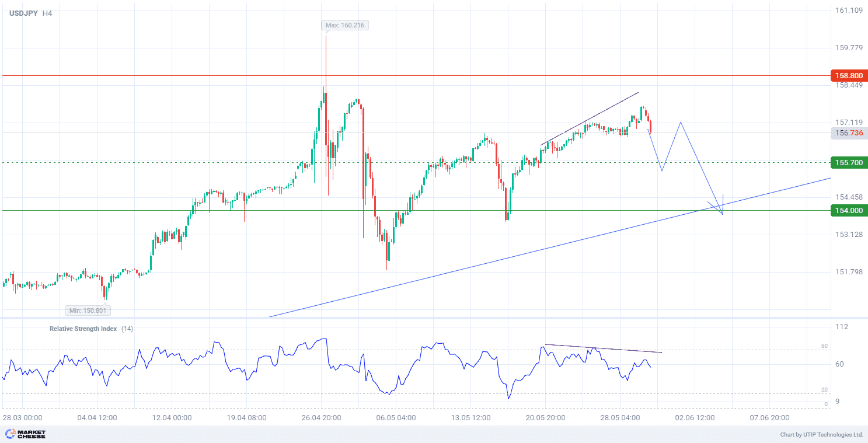Select the green 154.000 price level tag
The width and height of the screenshot is (868, 443).
(849, 211)
